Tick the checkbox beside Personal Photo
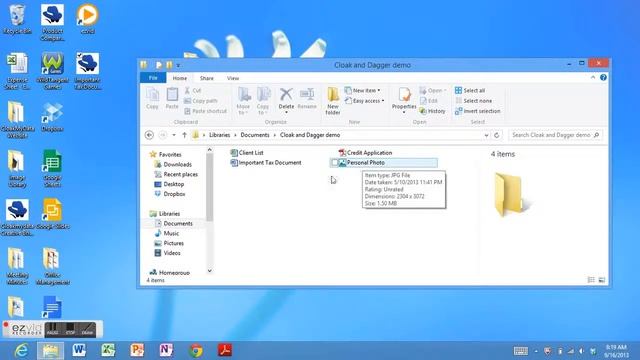Image resolution: width=640 pixels, height=360 pixels. tap(335, 162)
